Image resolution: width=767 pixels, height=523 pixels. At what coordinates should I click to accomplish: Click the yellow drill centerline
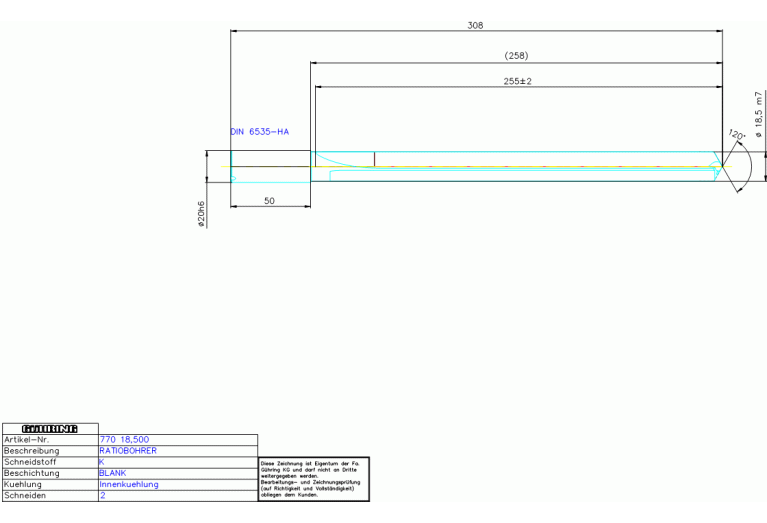click(x=500, y=166)
